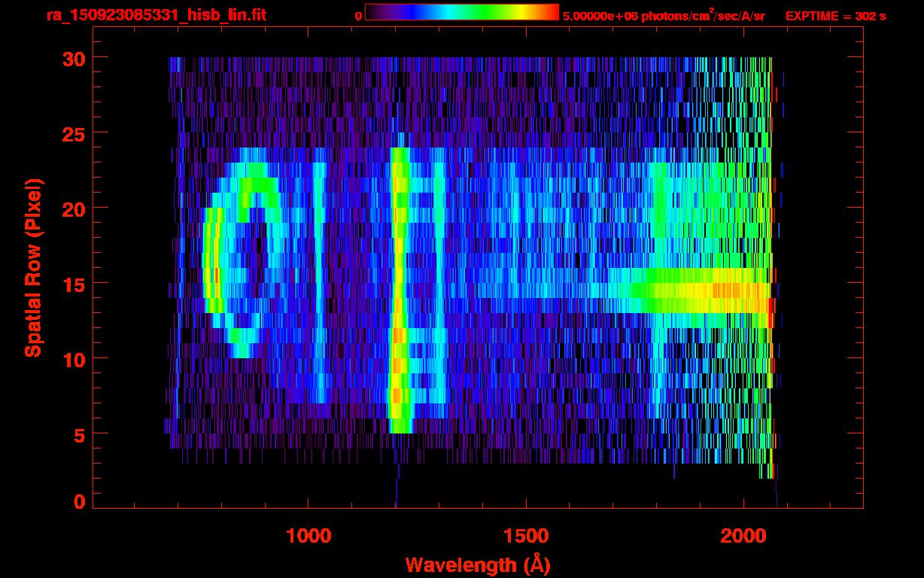Click the Spatial Row (Pixel) axis title
Screen dimensions: 924x578
coord(34,268)
